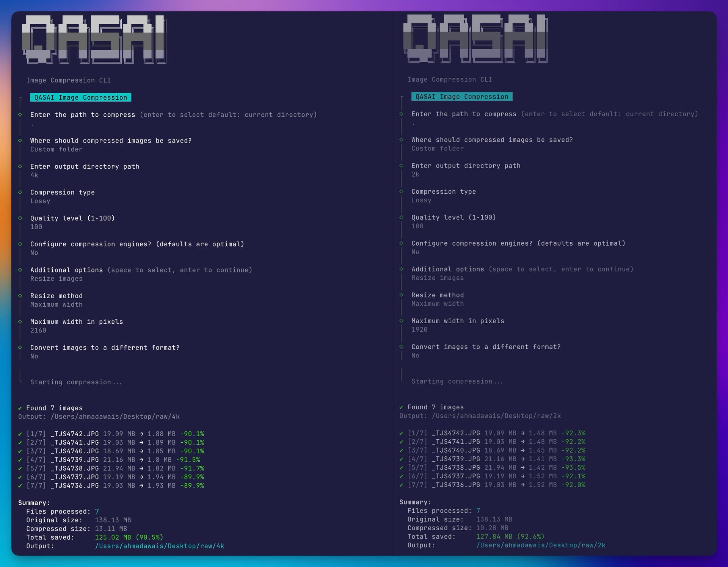The image size is (728, 567).
Task: Click the arrow icon in left _TJS4739.JPG row
Action: coord(141,460)
